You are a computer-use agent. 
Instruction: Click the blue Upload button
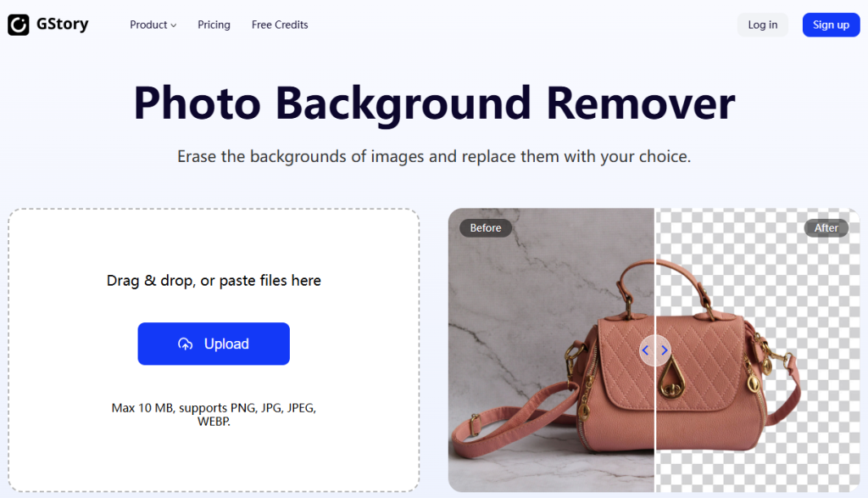(x=214, y=344)
